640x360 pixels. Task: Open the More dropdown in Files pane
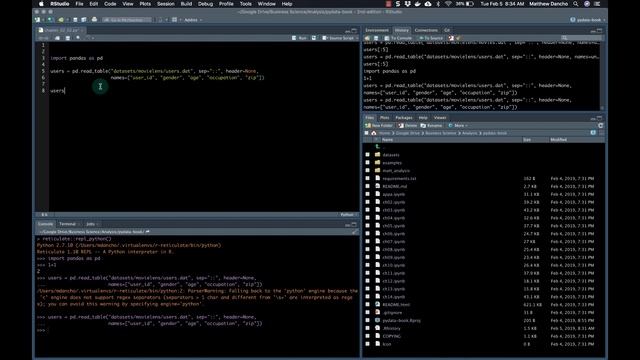(458, 126)
